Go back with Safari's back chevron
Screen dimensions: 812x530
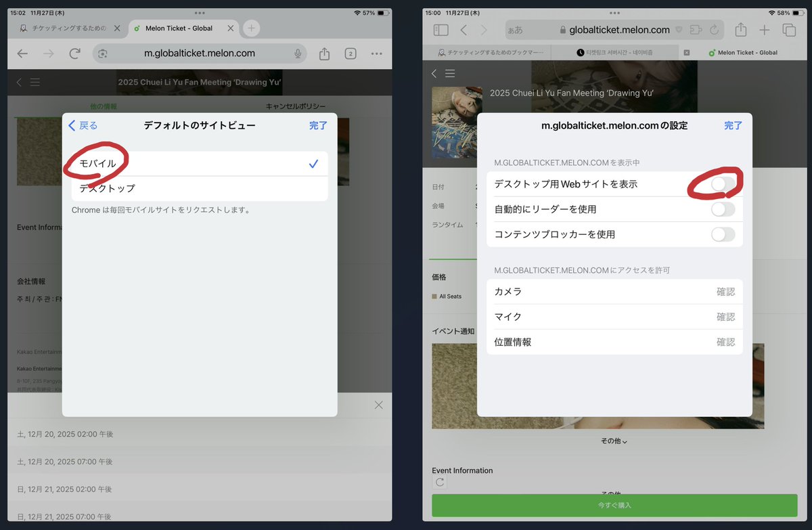click(464, 30)
